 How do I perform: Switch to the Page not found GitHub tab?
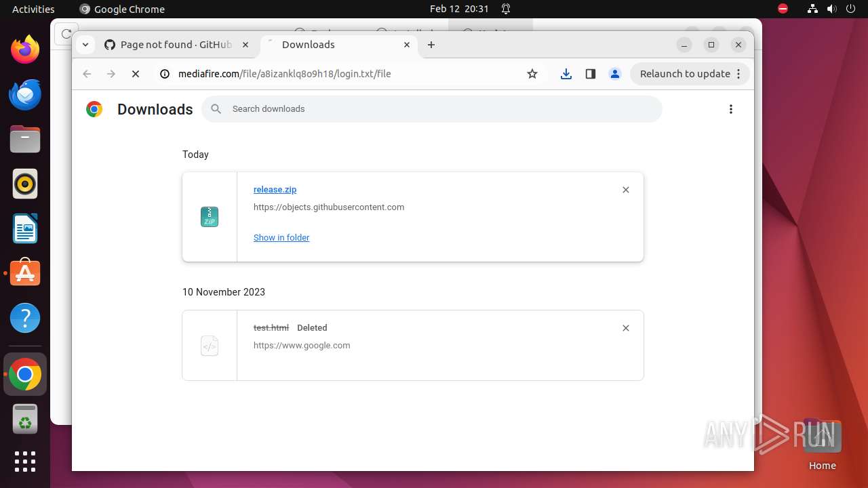click(x=176, y=45)
